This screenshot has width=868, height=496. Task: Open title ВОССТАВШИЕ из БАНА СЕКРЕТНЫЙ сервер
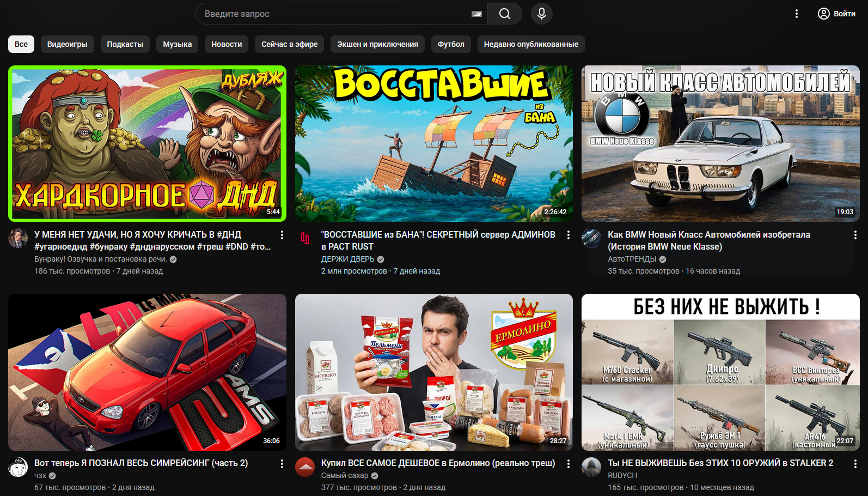click(438, 240)
